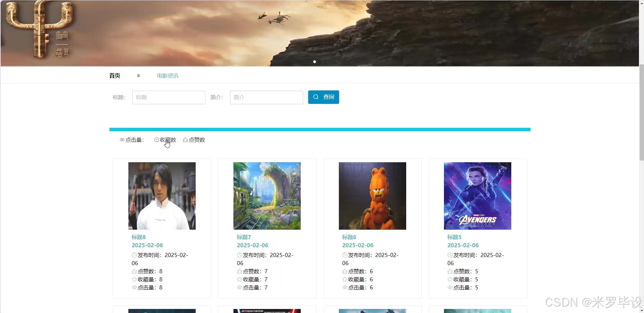Open the Garfield poster thumbnail for 标题6
644x313 pixels.
point(373,196)
